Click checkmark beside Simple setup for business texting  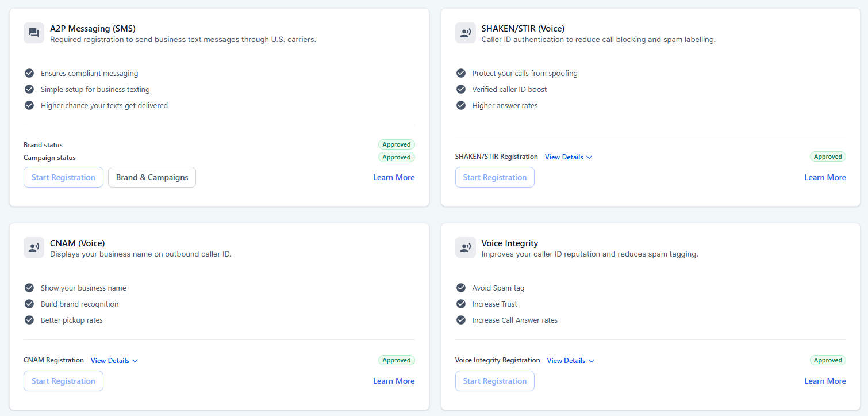(29, 89)
